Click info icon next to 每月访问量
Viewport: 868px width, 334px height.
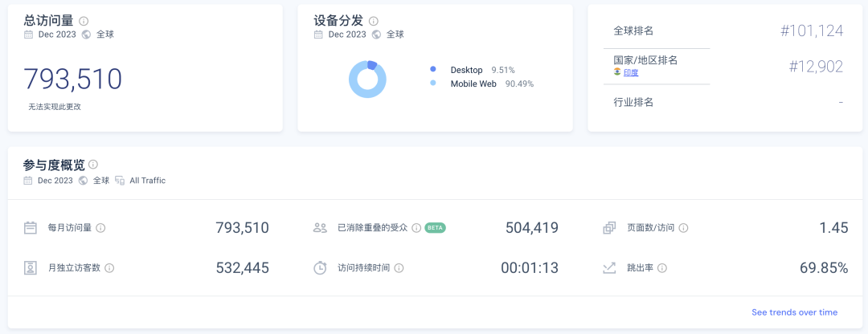coord(101,228)
